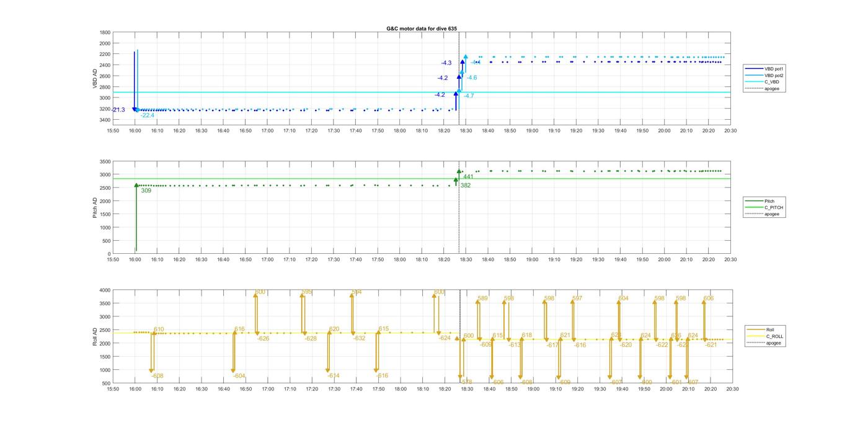Viewport: 868px width, 430px height.
Task: Click the title 'G&C motor data for dive 635'
Action: click(x=421, y=29)
